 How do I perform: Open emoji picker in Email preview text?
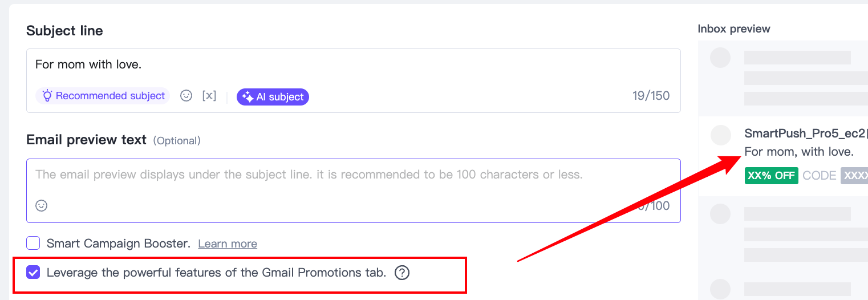[42, 205]
